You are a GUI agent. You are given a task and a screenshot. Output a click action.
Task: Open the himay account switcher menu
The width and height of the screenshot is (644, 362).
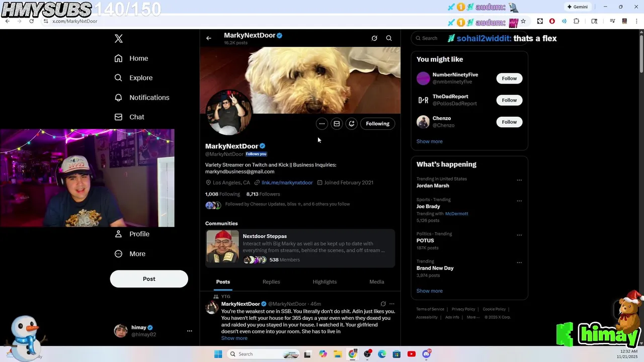[x=153, y=331]
